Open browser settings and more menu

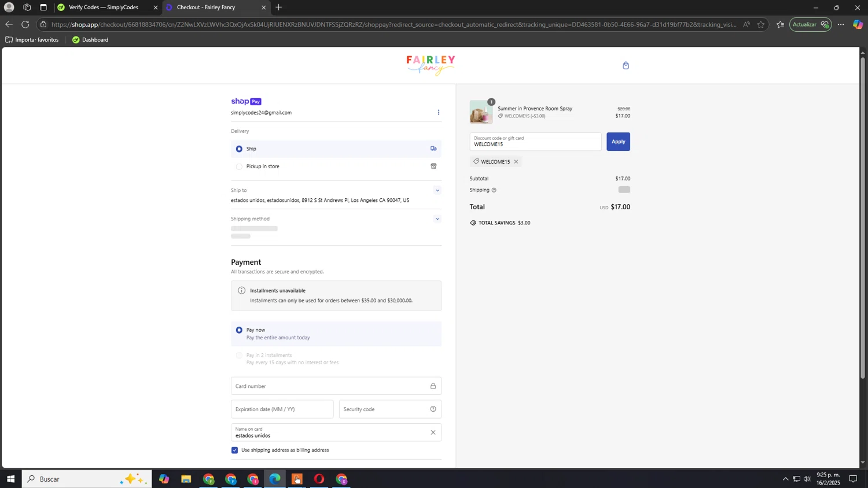click(841, 24)
